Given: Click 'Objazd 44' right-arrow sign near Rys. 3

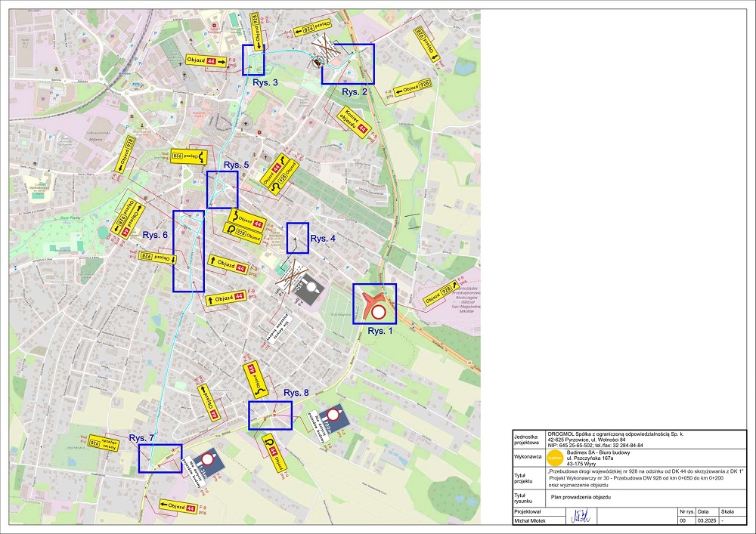Looking at the screenshot, I should [206, 61].
